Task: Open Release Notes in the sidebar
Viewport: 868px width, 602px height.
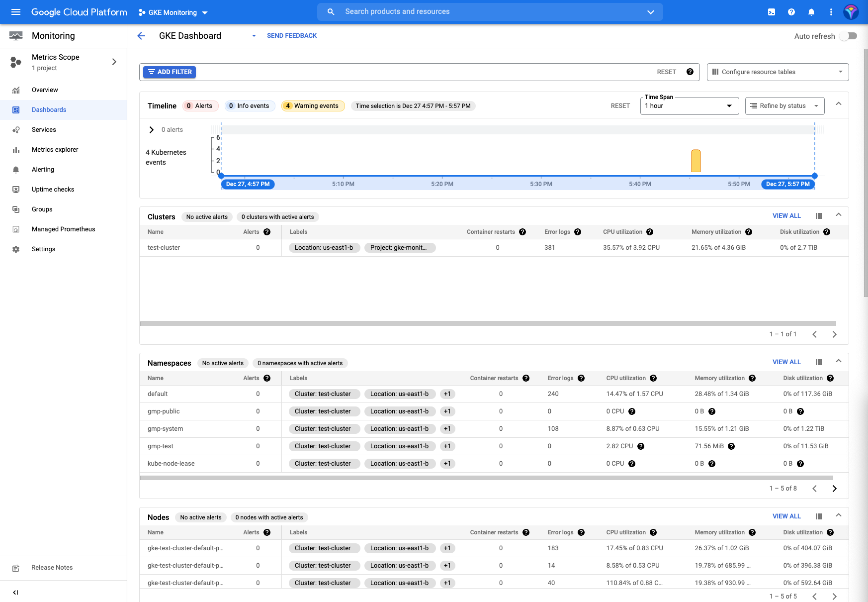Action: point(63,568)
